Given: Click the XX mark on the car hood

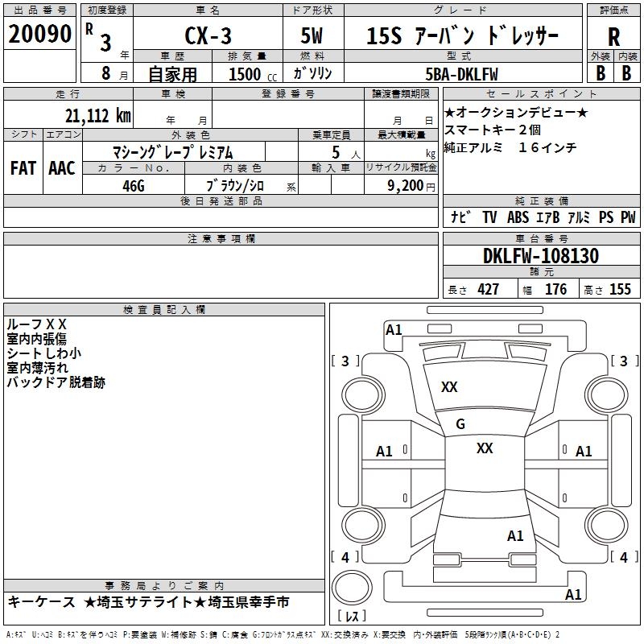Looking at the screenshot, I should (x=449, y=387).
